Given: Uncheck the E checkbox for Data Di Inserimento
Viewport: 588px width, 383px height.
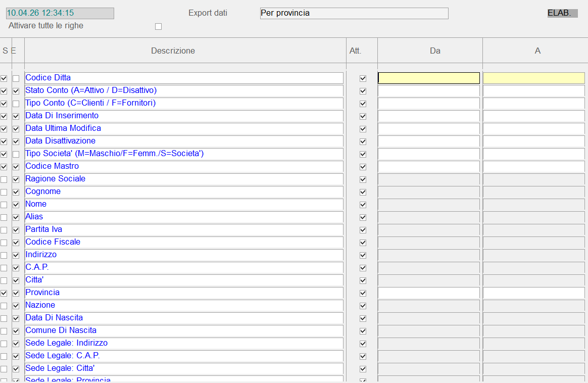Looking at the screenshot, I should tap(16, 116).
